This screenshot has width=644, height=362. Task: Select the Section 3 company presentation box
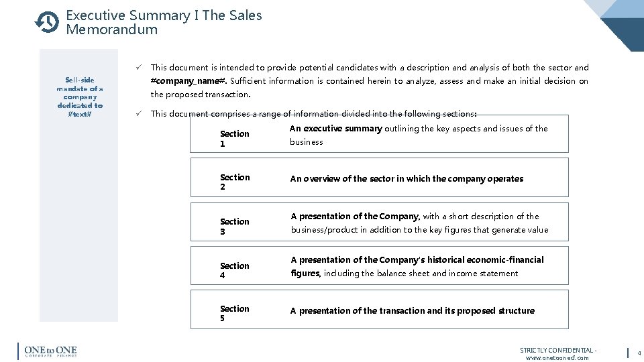(379, 223)
